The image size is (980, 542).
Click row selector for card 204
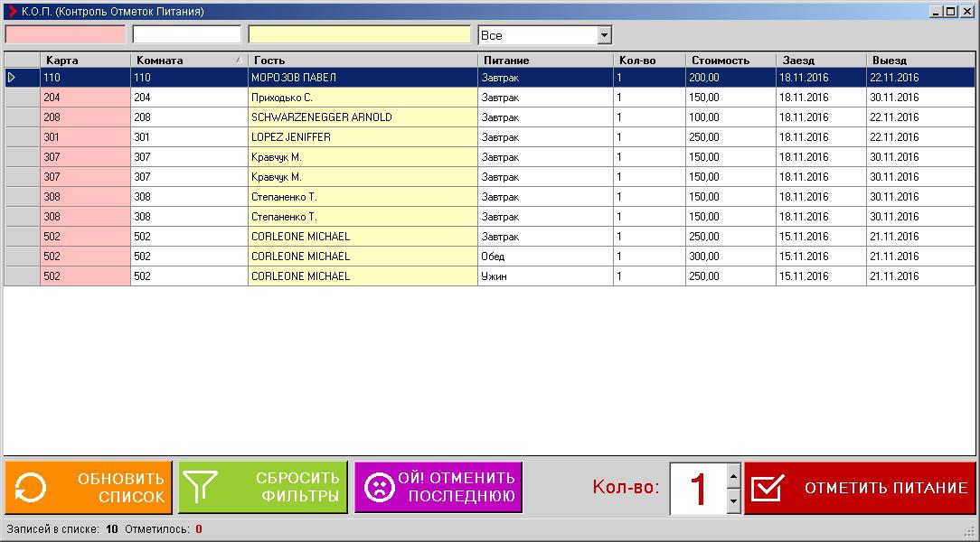tap(23, 98)
